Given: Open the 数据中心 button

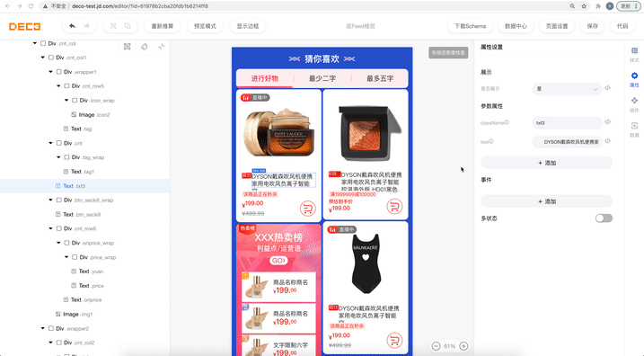Looking at the screenshot, I should coord(516,26).
